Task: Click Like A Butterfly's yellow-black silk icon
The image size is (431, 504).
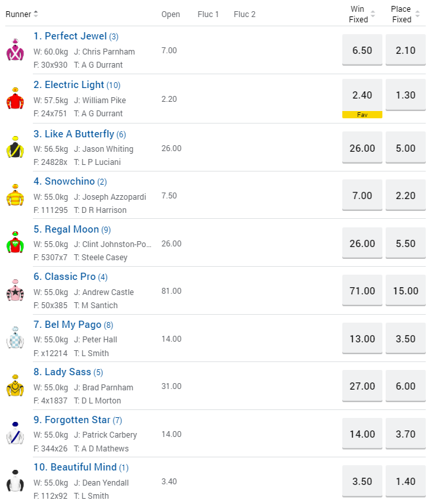Action: tap(14, 148)
